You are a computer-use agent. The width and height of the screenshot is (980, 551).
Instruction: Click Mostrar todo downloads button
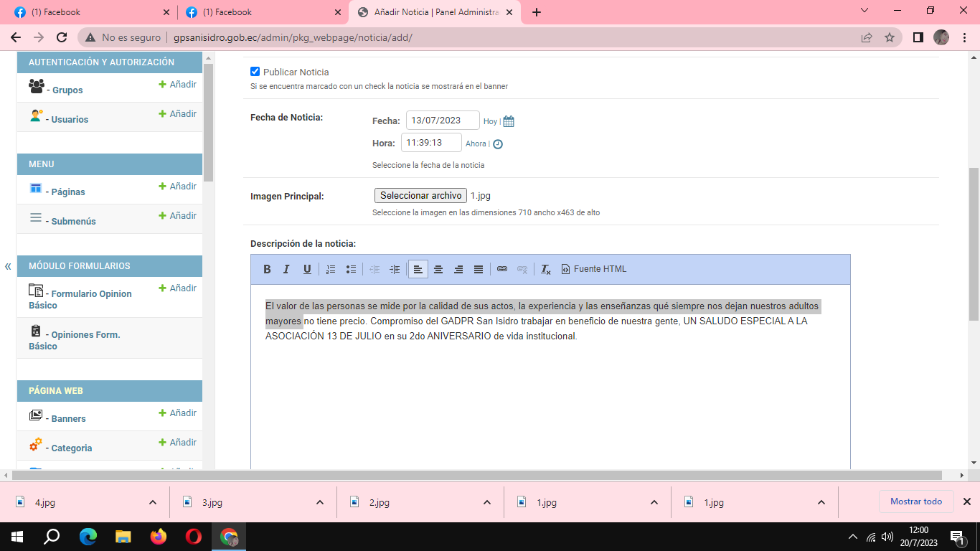click(x=915, y=501)
